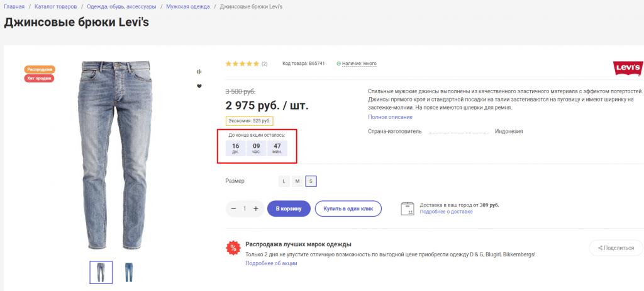
Task: Open Каталог товаров breadcrumb
Action: pos(55,7)
